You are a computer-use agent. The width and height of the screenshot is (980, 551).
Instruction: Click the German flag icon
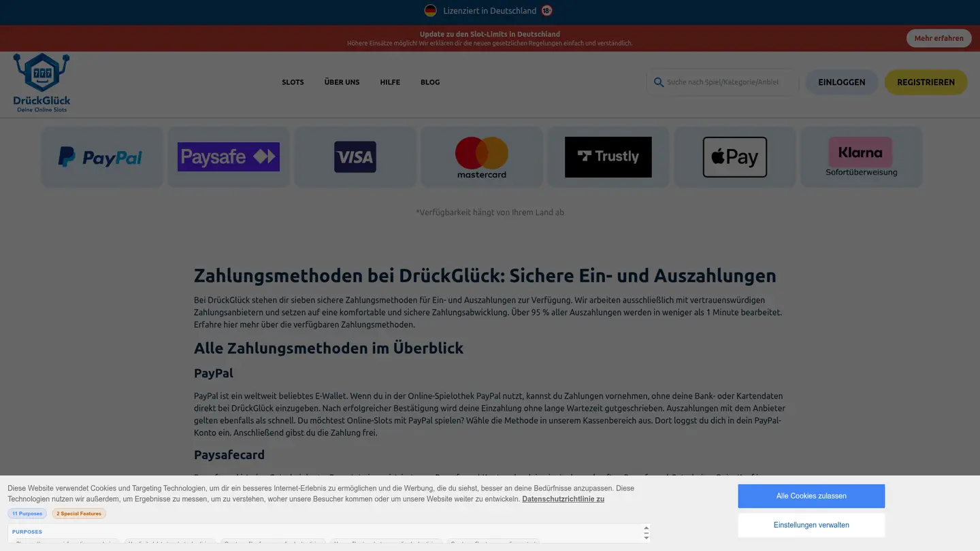[430, 10]
